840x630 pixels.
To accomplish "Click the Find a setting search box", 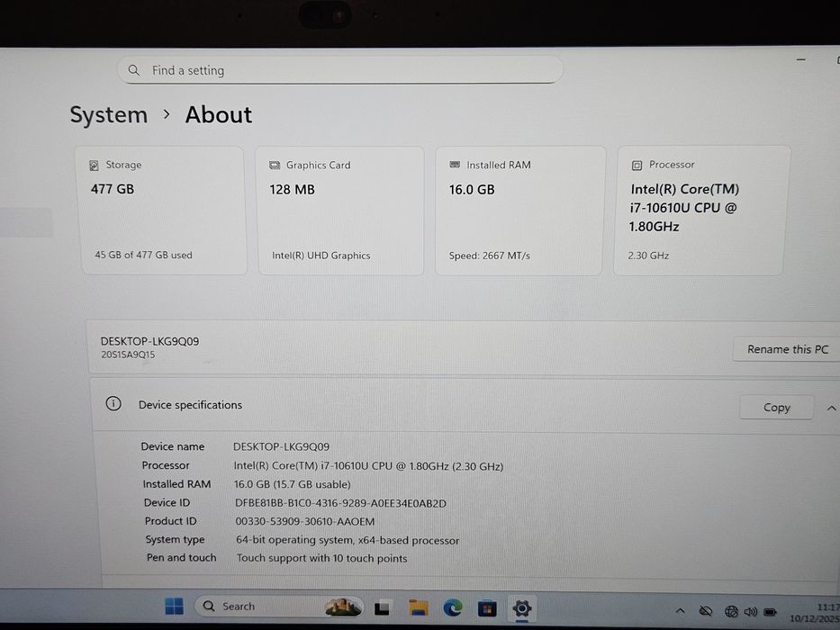I will (x=340, y=70).
